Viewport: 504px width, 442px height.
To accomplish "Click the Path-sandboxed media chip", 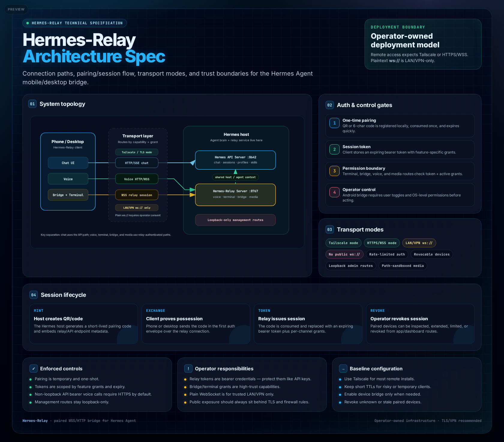I will pyautogui.click(x=403, y=266).
